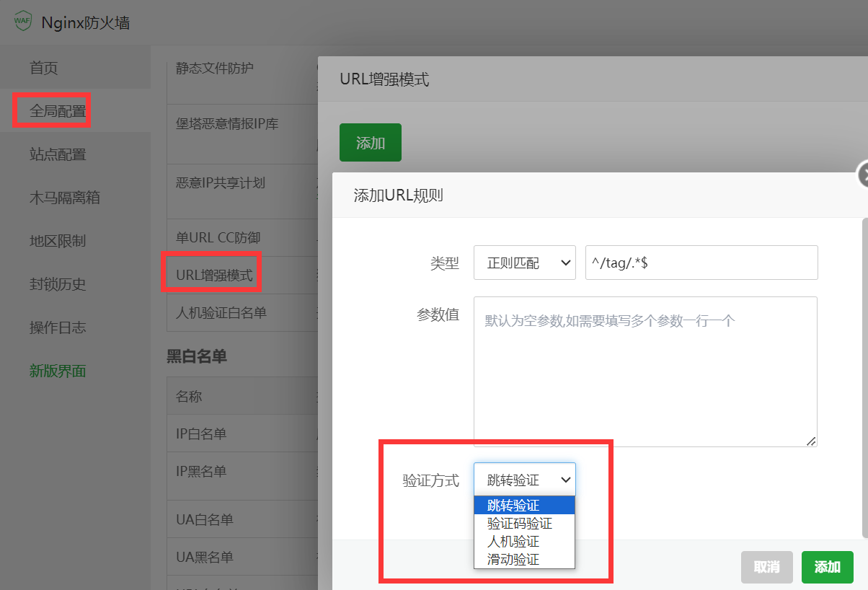Click the URL pattern field containing ^/tag/.*$
The height and width of the screenshot is (590, 868).
(701, 263)
